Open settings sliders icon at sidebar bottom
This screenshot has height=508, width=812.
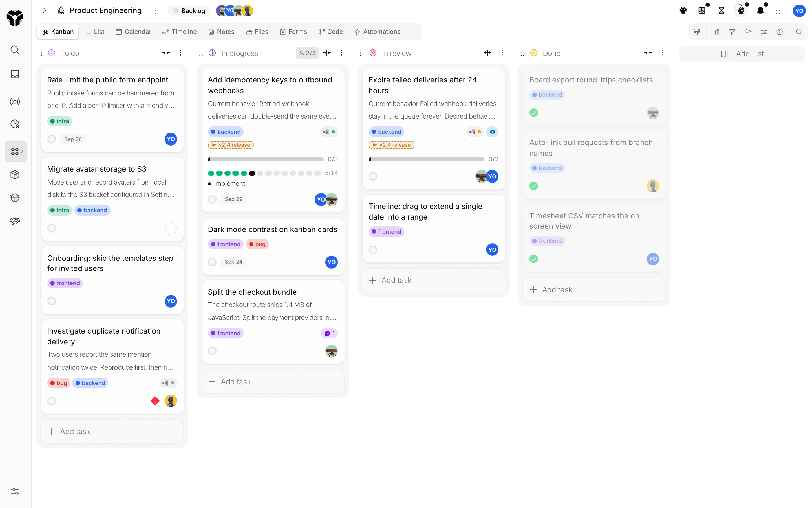[15, 491]
